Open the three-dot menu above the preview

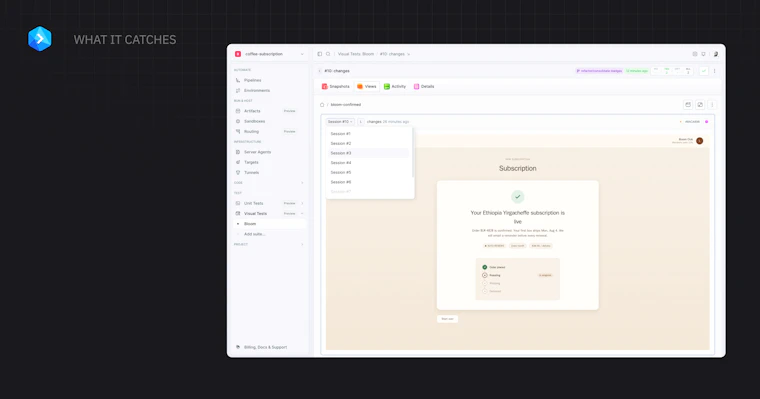tap(712, 105)
